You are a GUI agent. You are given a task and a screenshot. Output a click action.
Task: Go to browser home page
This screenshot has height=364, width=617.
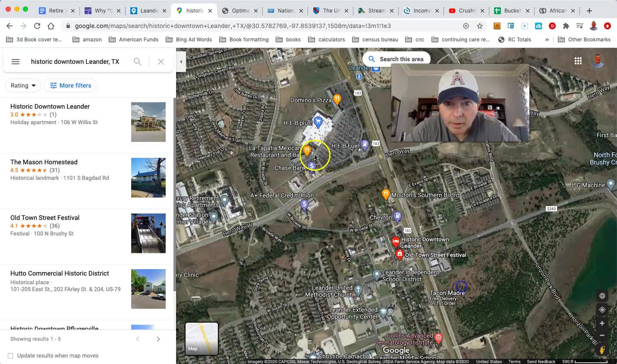[51, 26]
